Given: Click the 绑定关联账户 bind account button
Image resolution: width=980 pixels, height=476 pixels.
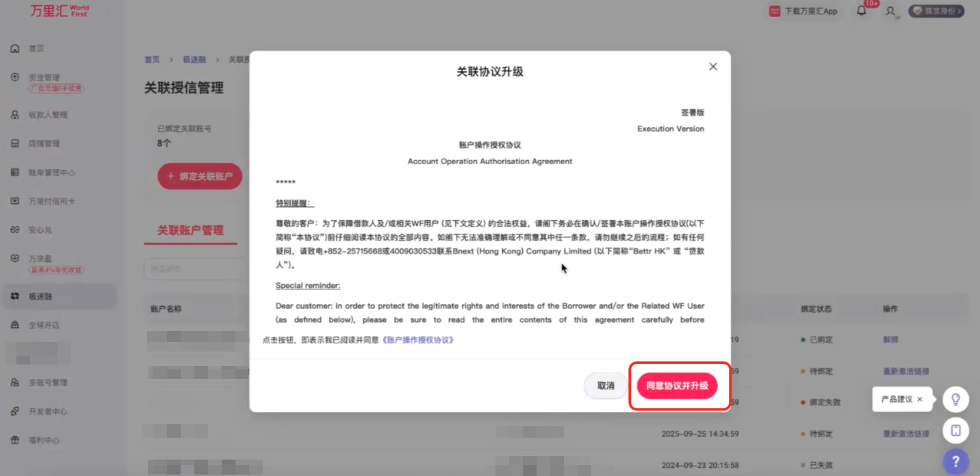Looking at the screenshot, I should coord(200,176).
